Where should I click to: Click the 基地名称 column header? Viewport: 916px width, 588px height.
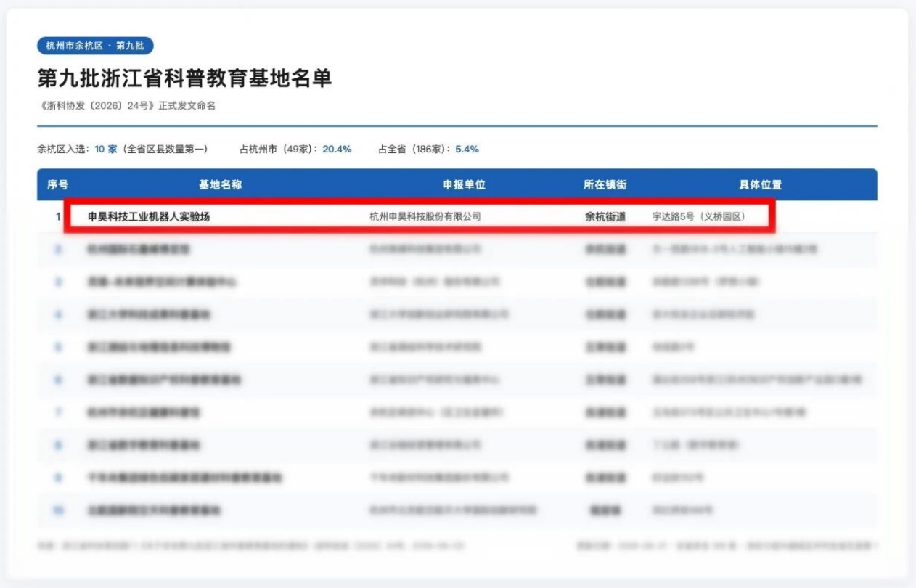click(221, 185)
